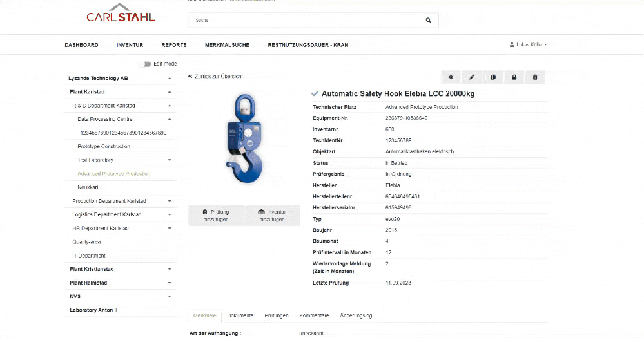Collapse the Lysande Technology AB node
This screenshot has height=338, width=644.
[x=170, y=79]
